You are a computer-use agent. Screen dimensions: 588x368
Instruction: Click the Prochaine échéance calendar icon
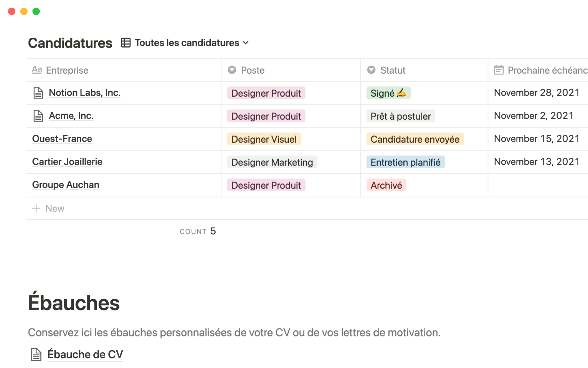[499, 70]
